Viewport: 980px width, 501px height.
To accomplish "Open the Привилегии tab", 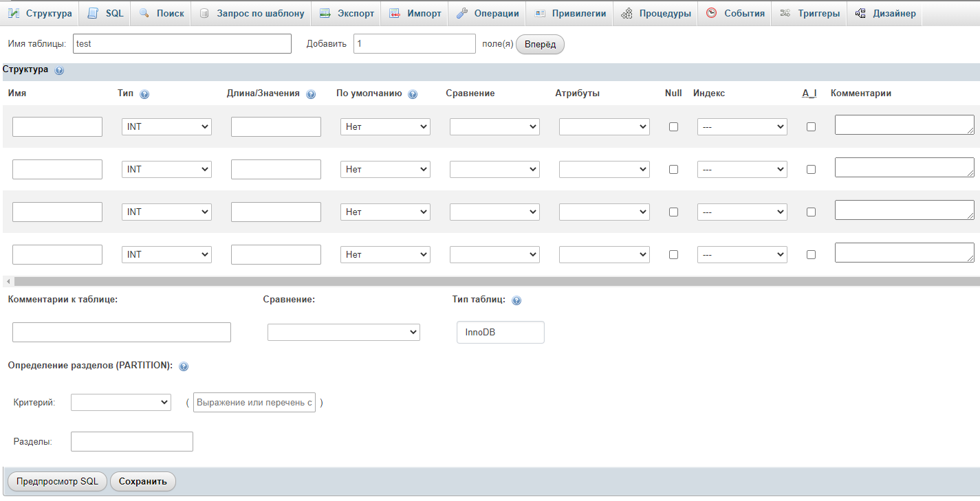I will [570, 14].
